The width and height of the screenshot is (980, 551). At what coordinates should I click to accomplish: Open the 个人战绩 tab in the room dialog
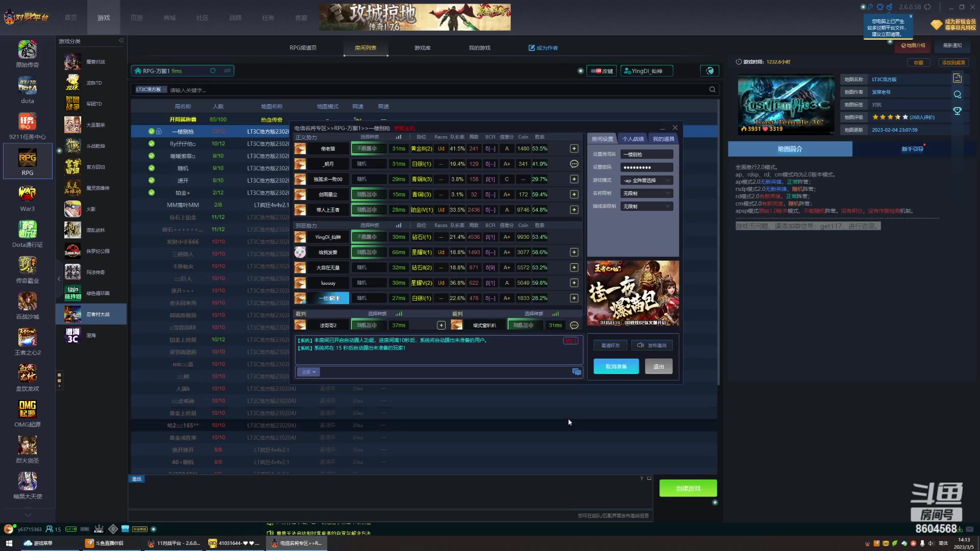[633, 139]
